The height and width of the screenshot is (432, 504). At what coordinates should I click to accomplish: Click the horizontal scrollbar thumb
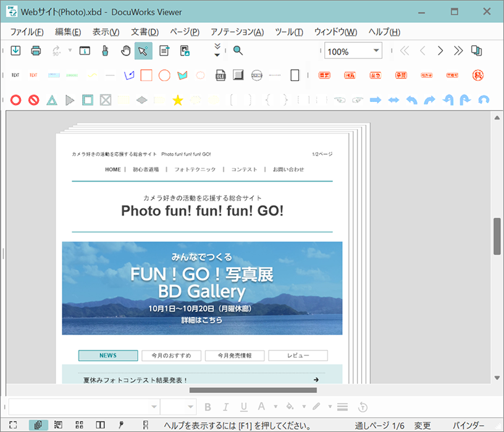pos(253,390)
